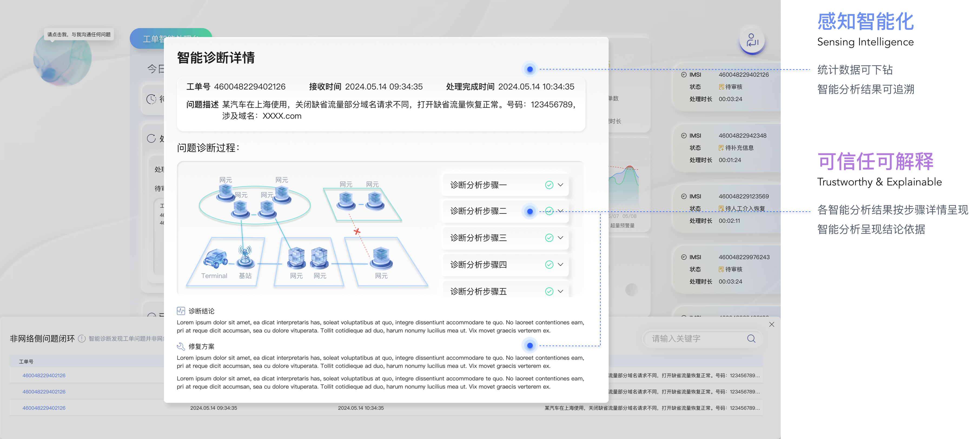The height and width of the screenshot is (439, 980).
Task: Collapse IMSI card 460048229123569 minus icon
Action: click(684, 196)
